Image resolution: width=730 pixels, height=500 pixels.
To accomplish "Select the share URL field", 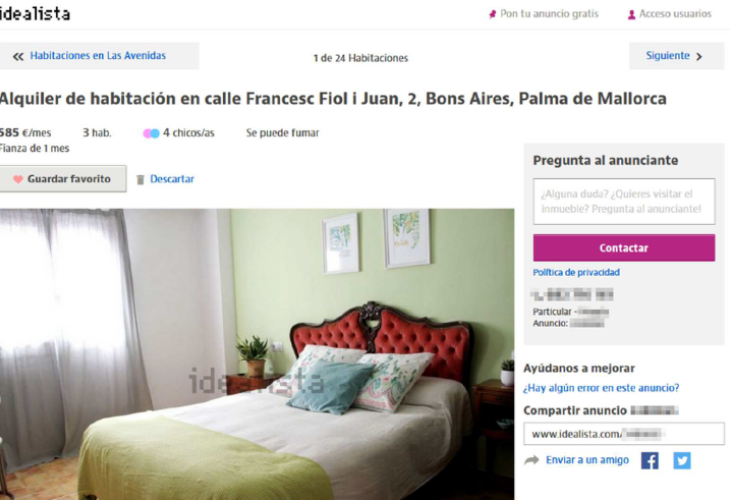I will (x=624, y=434).
